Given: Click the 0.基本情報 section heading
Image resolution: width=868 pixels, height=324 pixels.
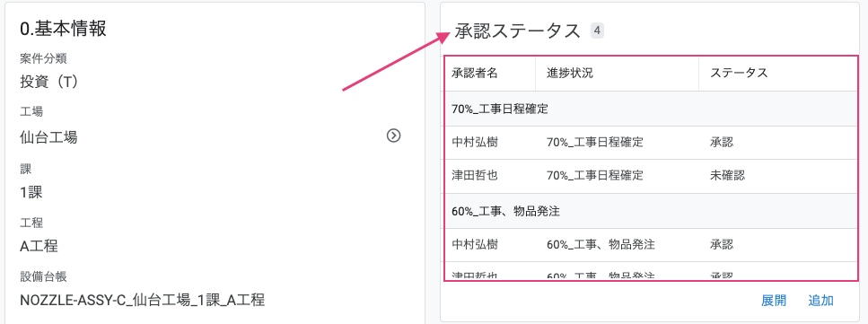Looking at the screenshot, I should point(63,28).
